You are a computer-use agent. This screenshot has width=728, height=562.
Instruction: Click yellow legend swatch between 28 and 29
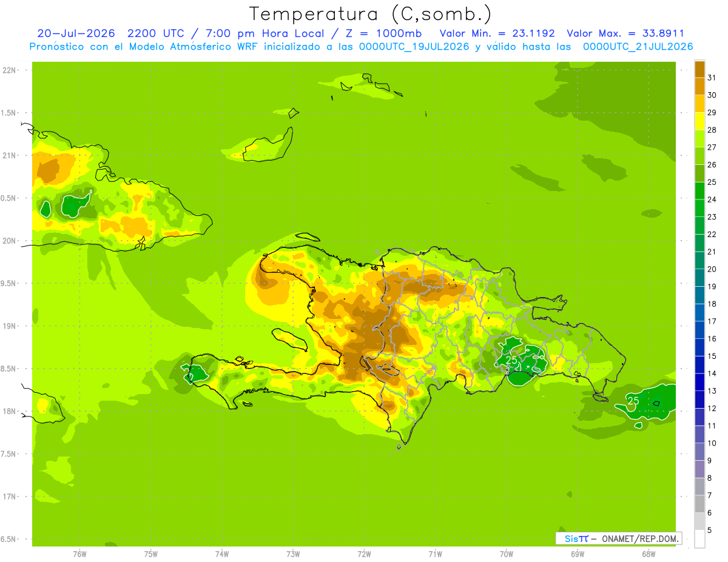click(699, 121)
